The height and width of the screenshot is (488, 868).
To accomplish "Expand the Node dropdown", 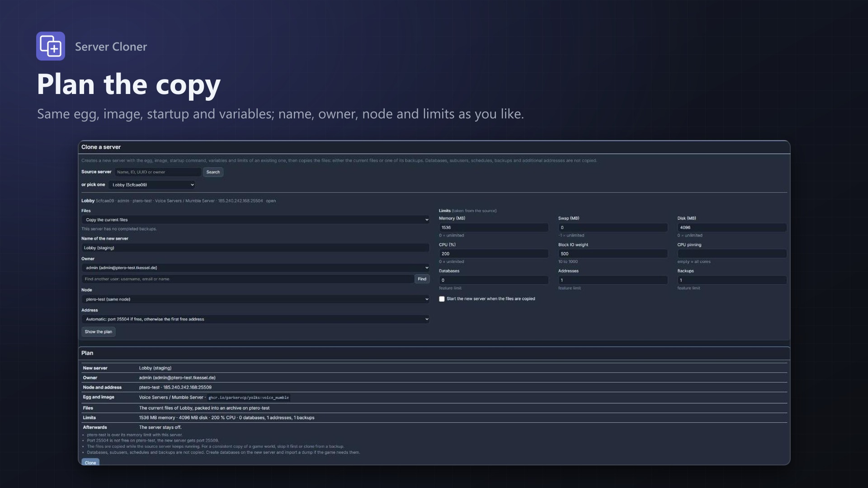I will 255,299.
